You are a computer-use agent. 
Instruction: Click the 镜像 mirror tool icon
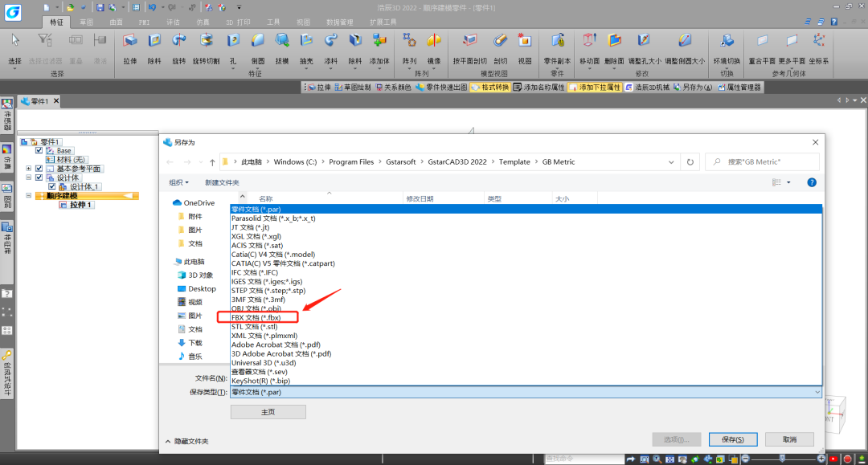[x=434, y=41]
